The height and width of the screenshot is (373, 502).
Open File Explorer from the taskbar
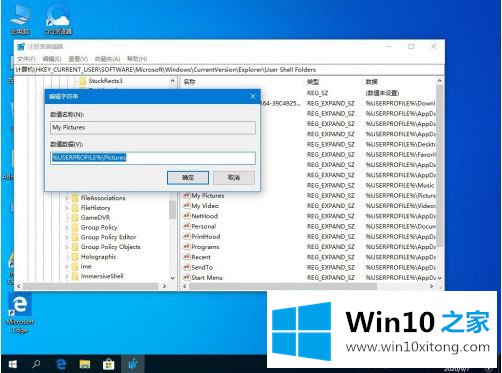tap(85, 364)
